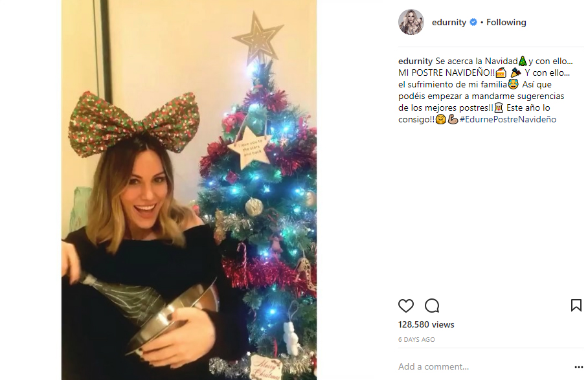Open edurnity's round profile picture
This screenshot has height=380, width=588.
411,22
